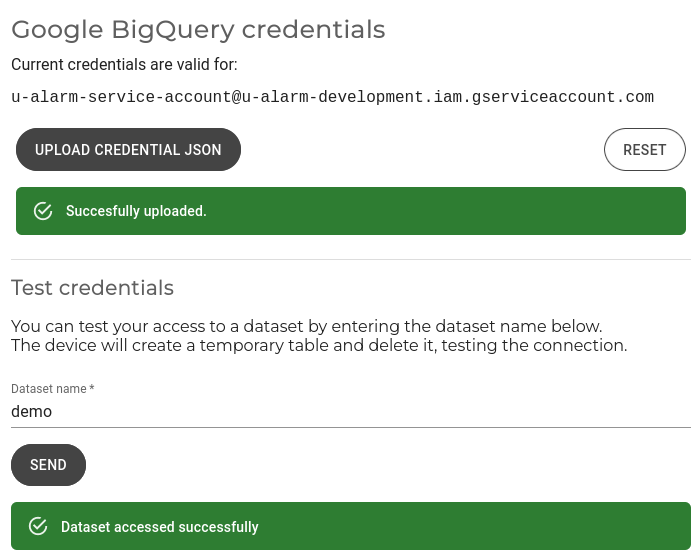Click the "Dataset accessed successfully" message text
This screenshot has height=558, width=699.
pyautogui.click(x=160, y=527)
